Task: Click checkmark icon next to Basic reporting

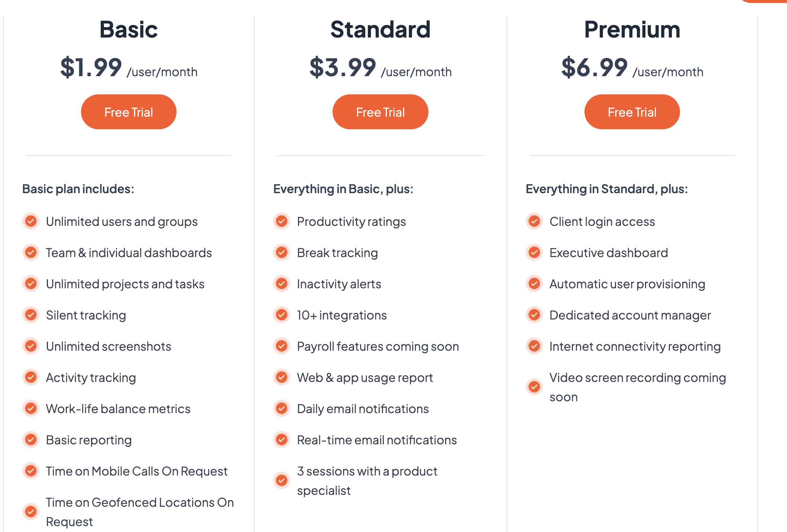Action: coord(31,440)
